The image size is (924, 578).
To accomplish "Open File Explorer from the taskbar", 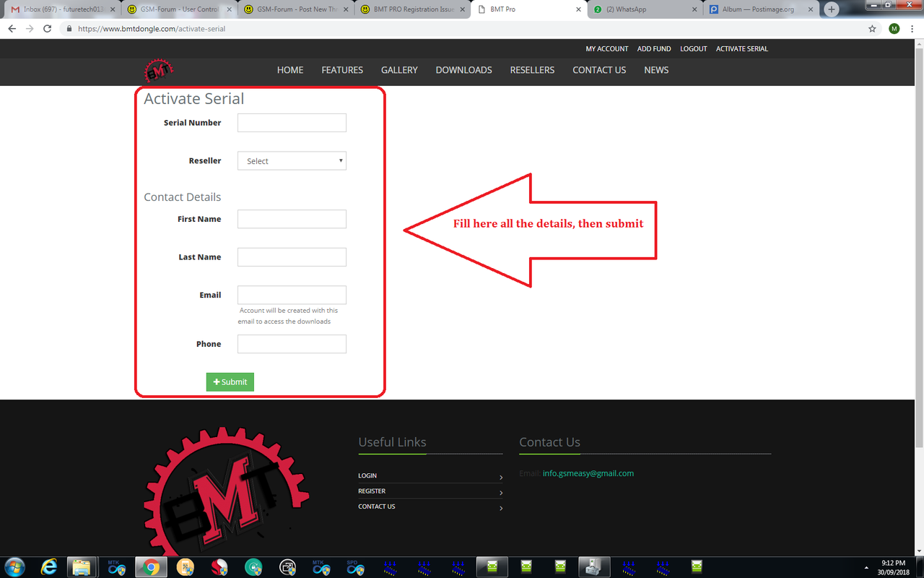I will point(82,567).
